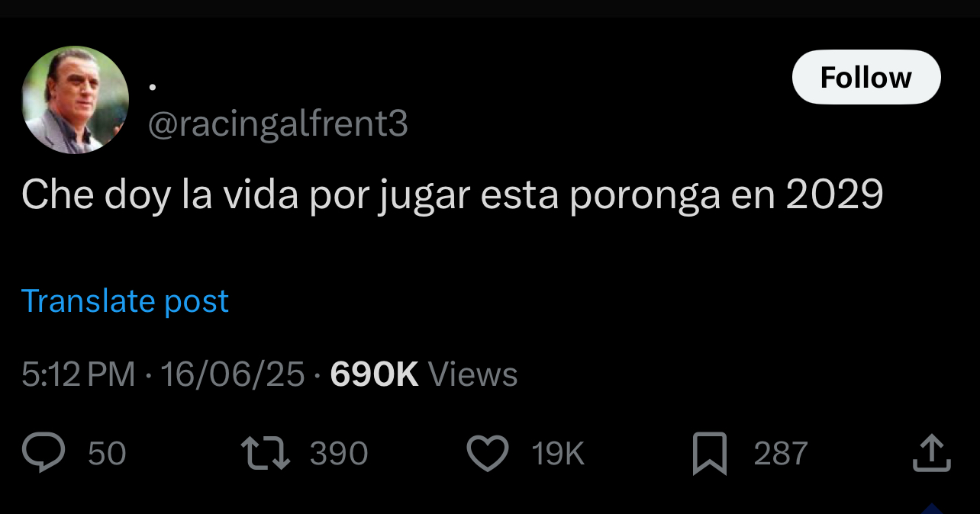View the 390 reposts count
The width and height of the screenshot is (980, 514).
(339, 454)
